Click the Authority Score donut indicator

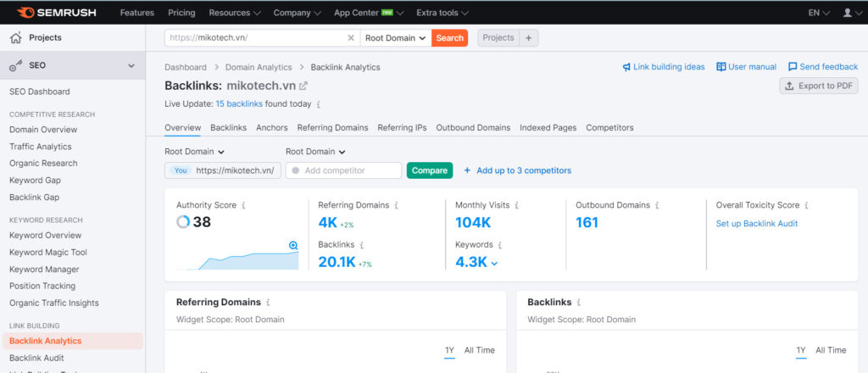183,222
